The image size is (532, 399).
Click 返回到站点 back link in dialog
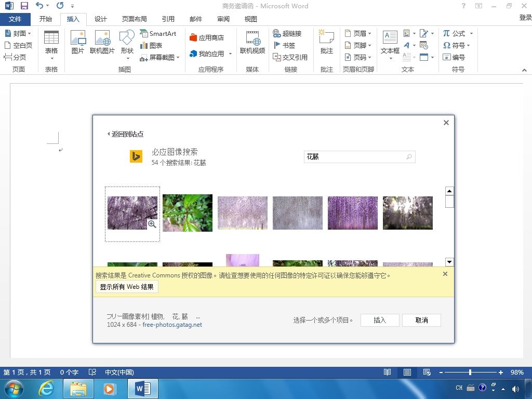pos(126,134)
